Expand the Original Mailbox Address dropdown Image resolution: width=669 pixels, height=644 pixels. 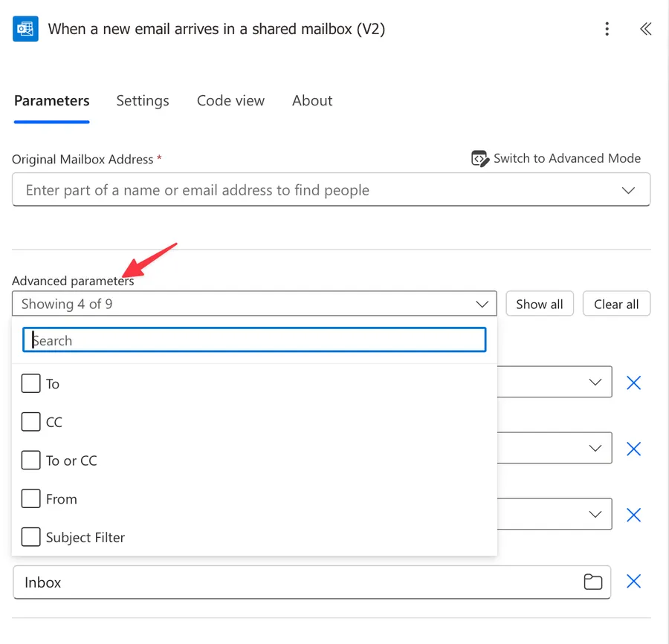[628, 190]
